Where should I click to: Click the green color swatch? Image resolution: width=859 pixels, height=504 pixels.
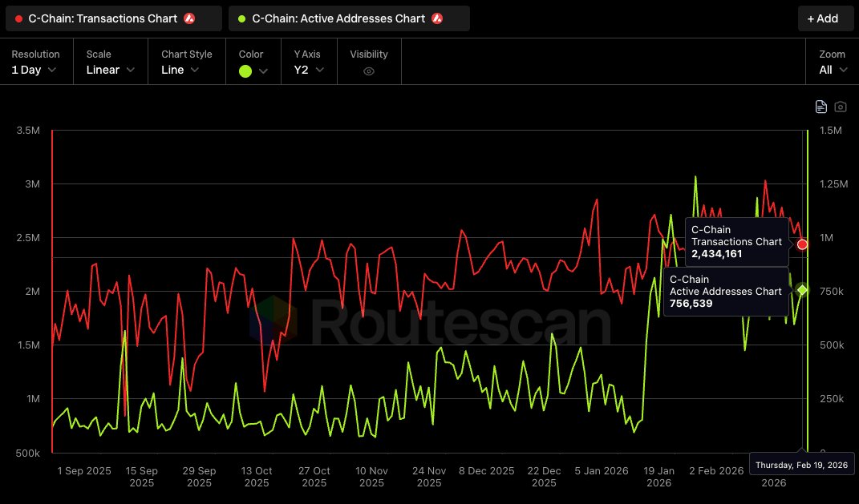click(245, 71)
